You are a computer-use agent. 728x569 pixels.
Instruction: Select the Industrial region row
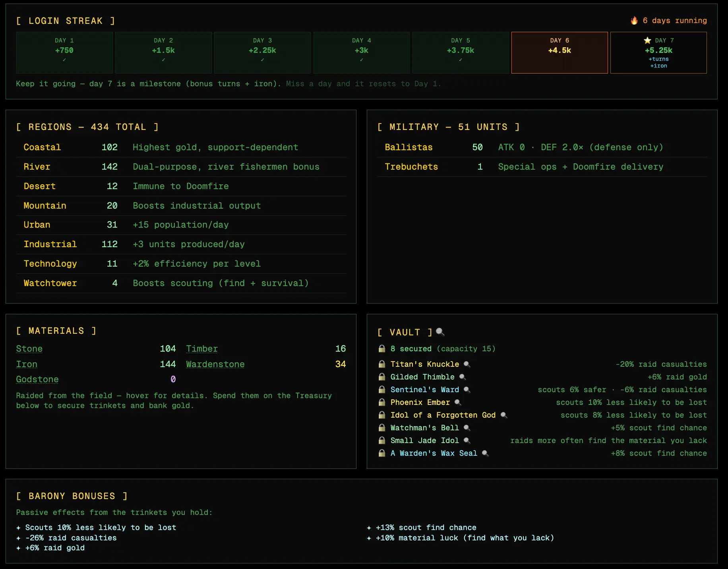click(x=181, y=244)
